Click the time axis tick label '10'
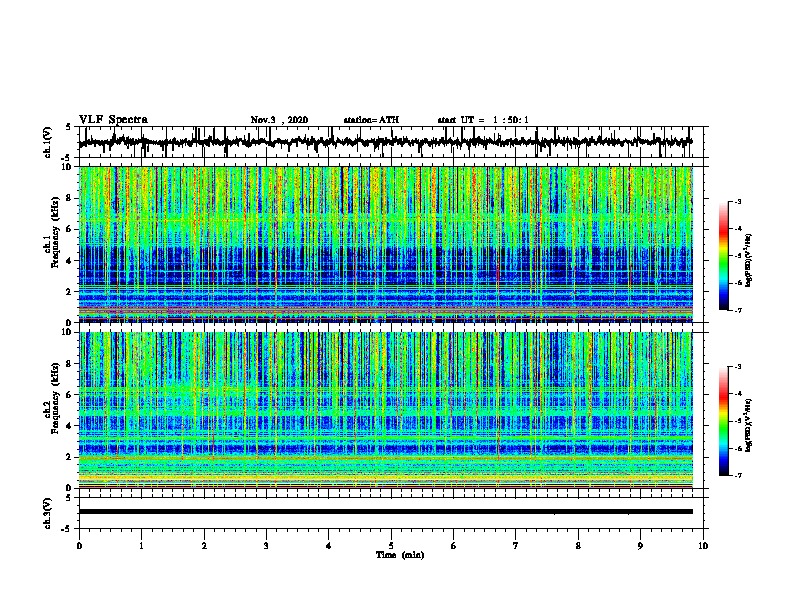Screen dimensions: 792x612 pyautogui.click(x=703, y=546)
